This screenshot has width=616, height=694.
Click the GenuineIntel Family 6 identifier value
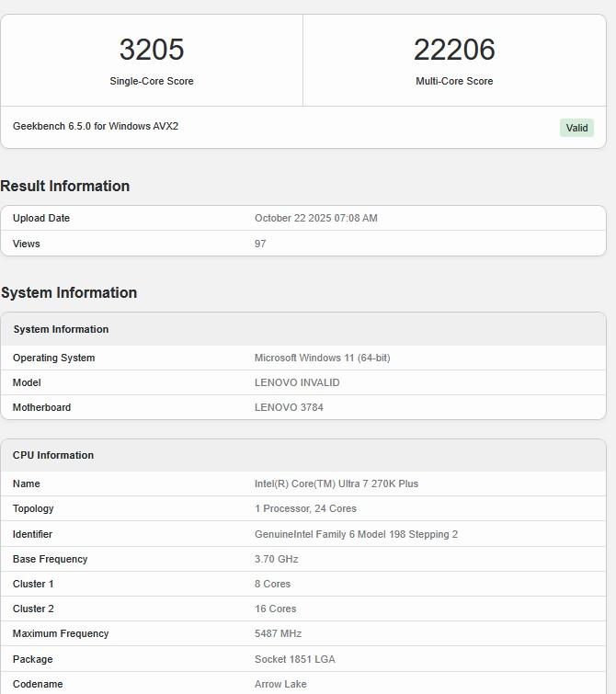pos(356,534)
